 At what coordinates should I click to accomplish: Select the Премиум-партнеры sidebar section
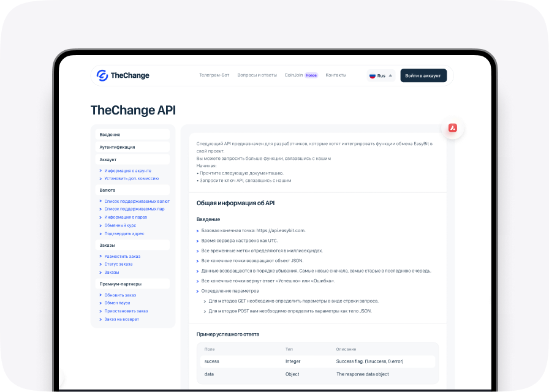click(132, 284)
